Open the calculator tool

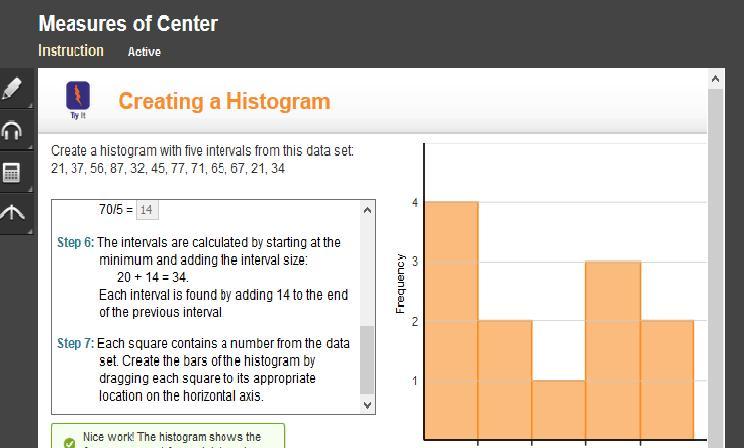pyautogui.click(x=13, y=172)
